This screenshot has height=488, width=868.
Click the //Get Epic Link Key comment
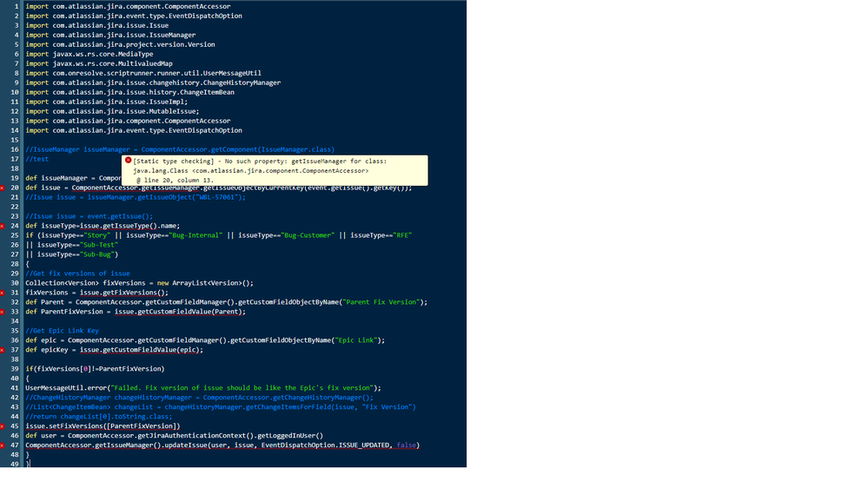pyautogui.click(x=62, y=331)
